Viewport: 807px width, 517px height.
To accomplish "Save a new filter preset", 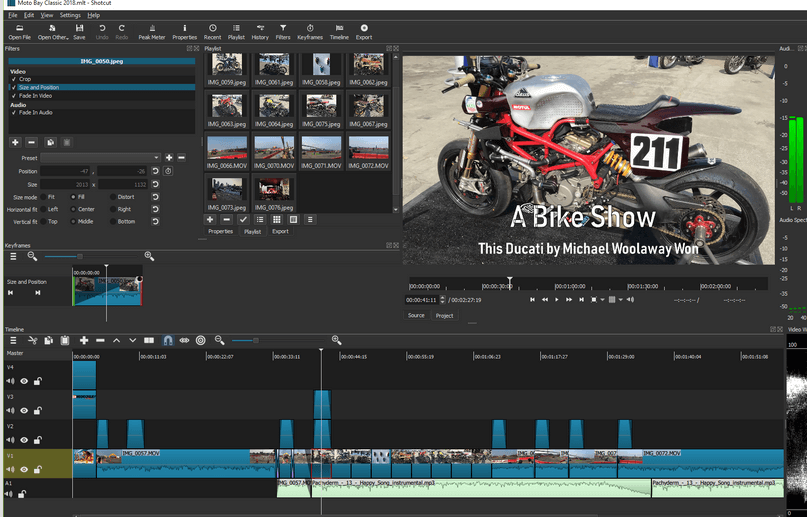I will [169, 157].
